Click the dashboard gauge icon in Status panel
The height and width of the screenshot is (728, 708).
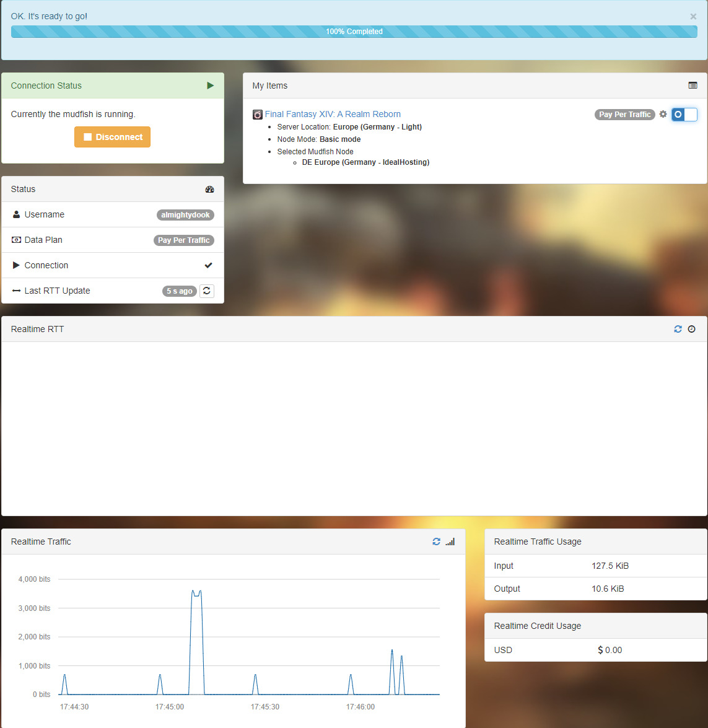point(210,190)
